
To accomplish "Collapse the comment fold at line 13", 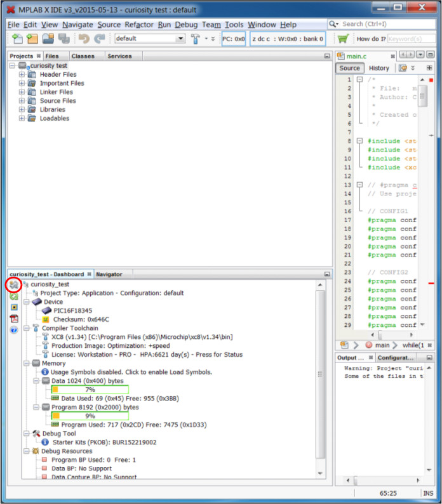I will click(x=360, y=185).
